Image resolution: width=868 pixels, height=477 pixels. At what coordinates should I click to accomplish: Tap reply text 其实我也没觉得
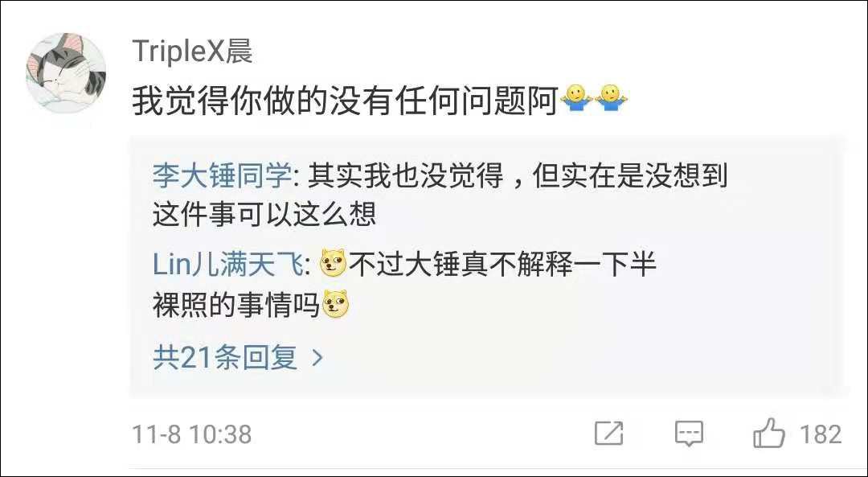click(406, 176)
